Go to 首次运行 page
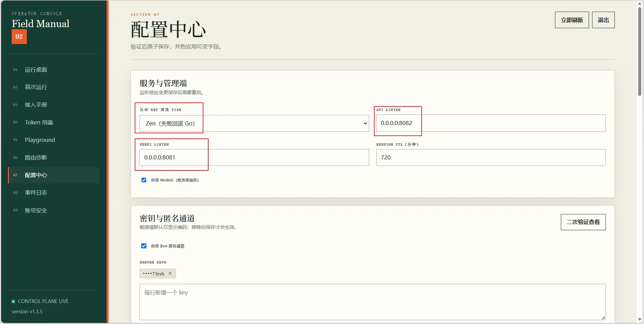 [54, 87]
